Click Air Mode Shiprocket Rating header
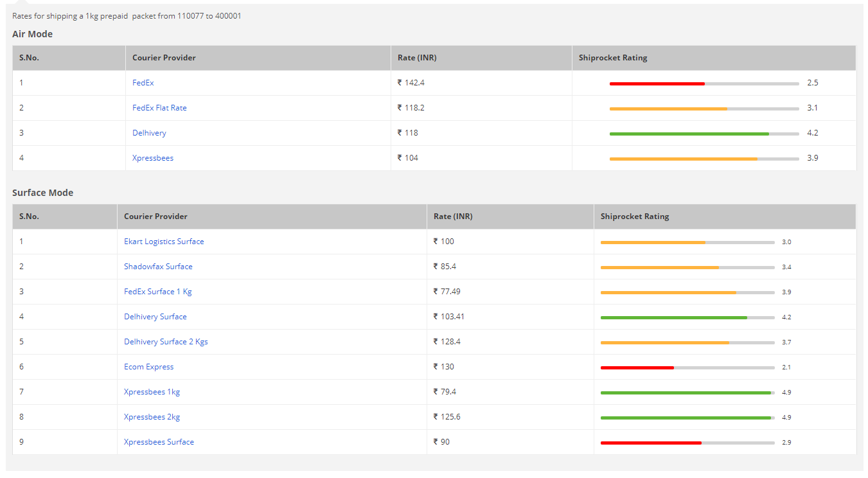 tap(714, 58)
